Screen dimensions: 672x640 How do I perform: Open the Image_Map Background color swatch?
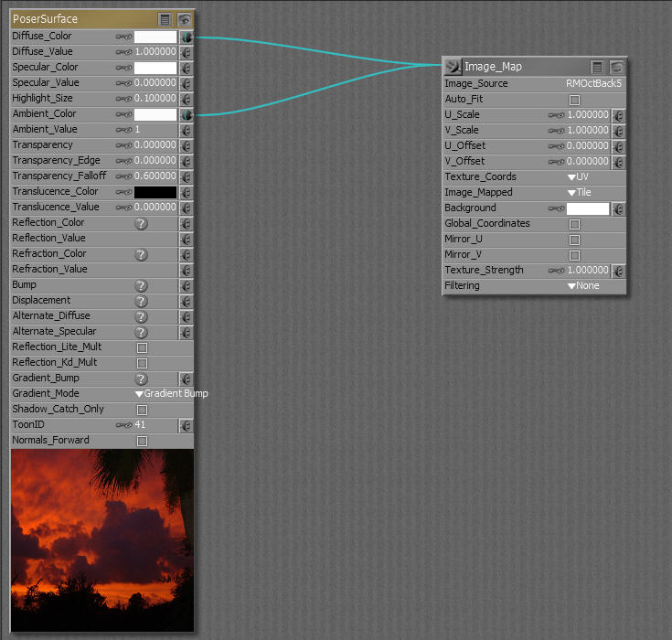(x=588, y=208)
